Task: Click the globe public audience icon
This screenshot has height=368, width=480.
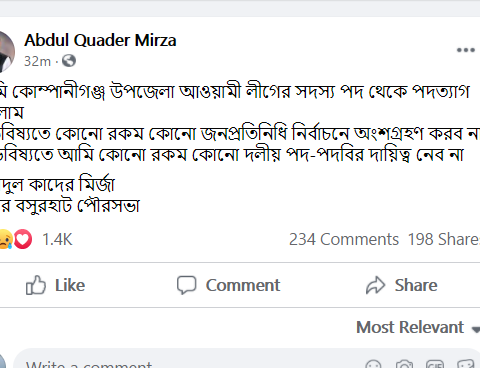Action: [x=69, y=61]
